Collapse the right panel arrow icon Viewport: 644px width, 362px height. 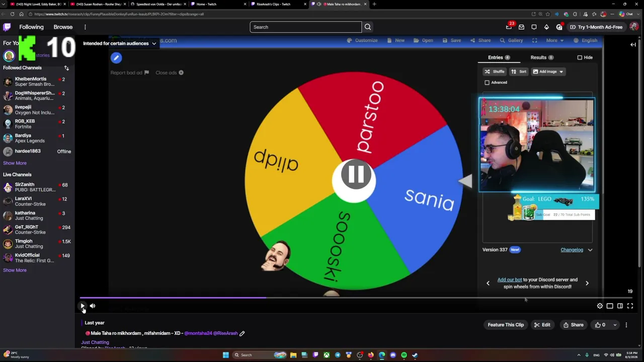(633, 45)
